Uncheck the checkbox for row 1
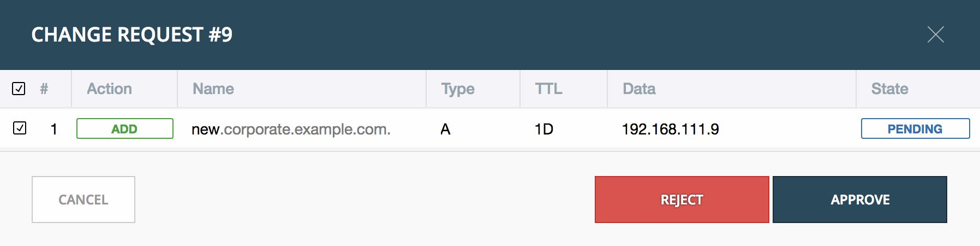This screenshot has width=980, height=246. click(20, 128)
